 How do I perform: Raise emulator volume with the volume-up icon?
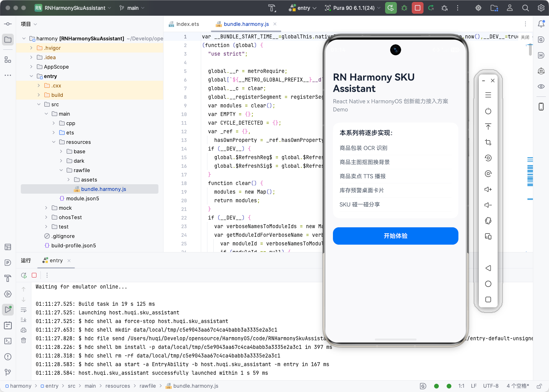[488, 189]
